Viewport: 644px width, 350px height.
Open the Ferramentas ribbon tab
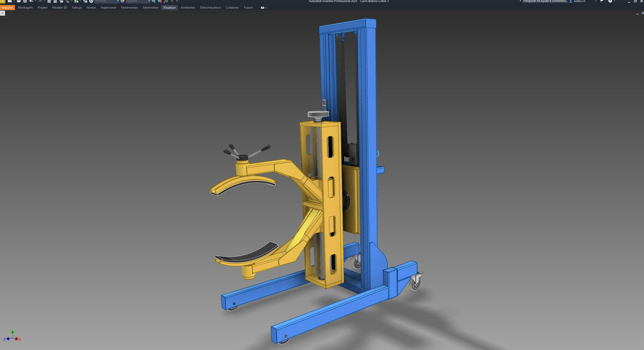click(129, 8)
